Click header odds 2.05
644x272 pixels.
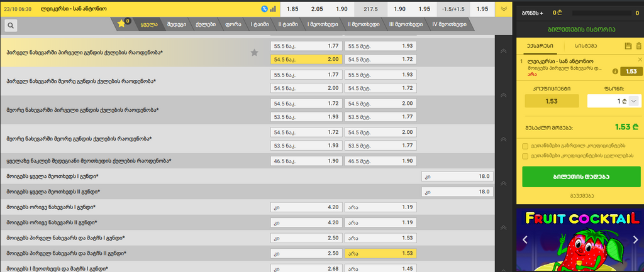tap(317, 9)
